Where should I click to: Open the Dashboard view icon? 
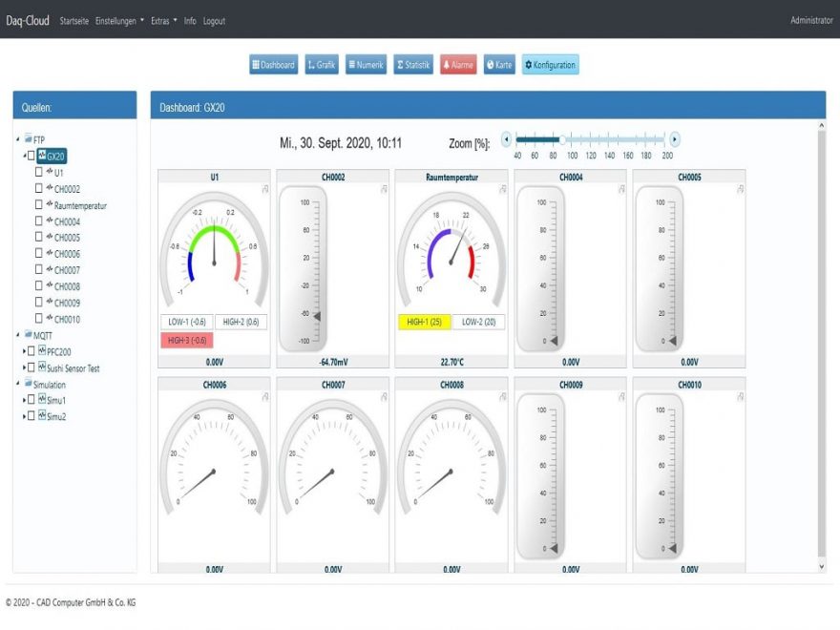(x=274, y=65)
